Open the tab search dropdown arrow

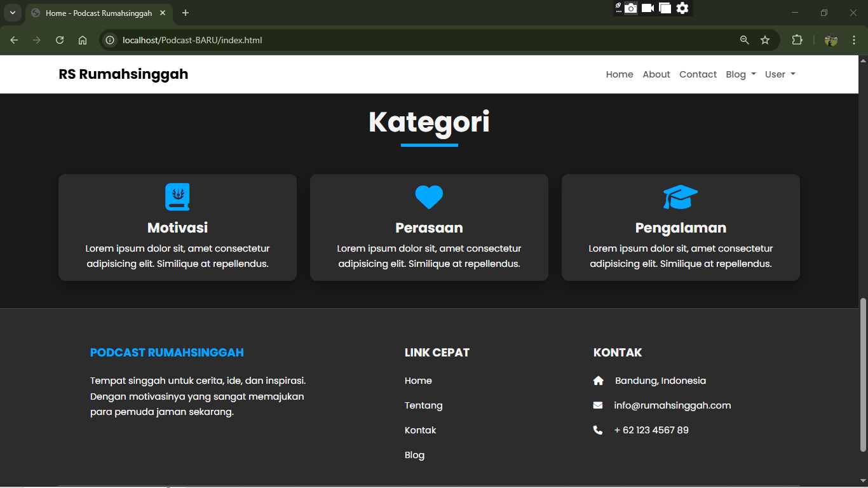tap(12, 13)
